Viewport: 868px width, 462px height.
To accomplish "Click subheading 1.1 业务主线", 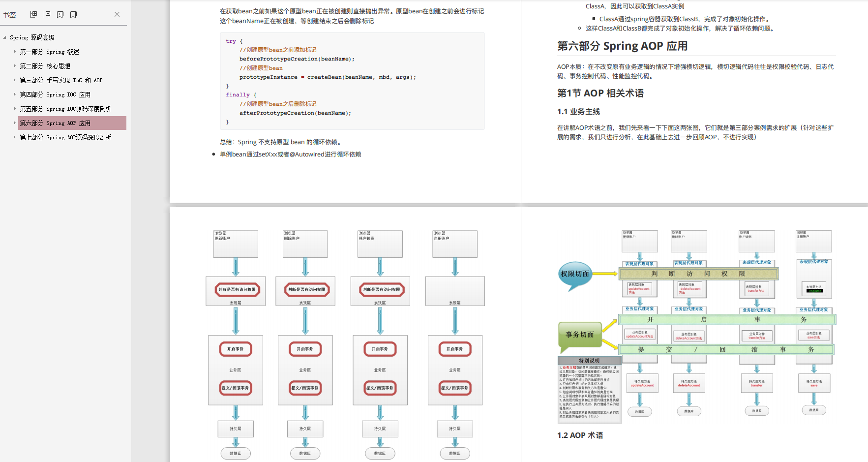I will coord(578,112).
